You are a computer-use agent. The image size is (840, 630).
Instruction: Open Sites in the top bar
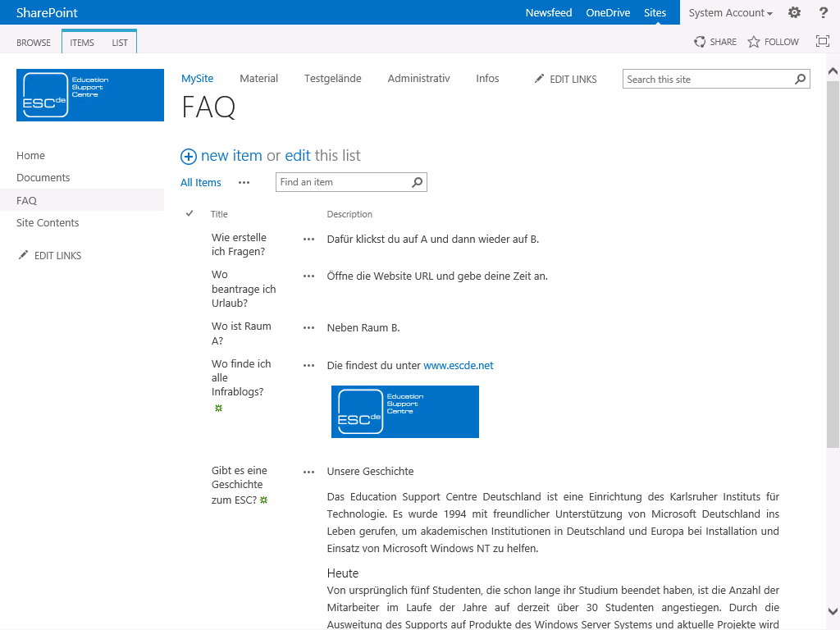655,13
